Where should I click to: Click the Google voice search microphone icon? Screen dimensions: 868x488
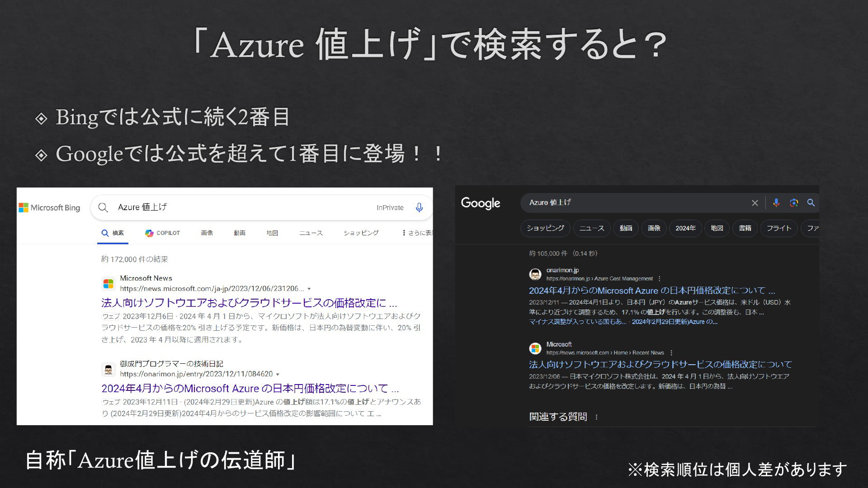coord(776,203)
